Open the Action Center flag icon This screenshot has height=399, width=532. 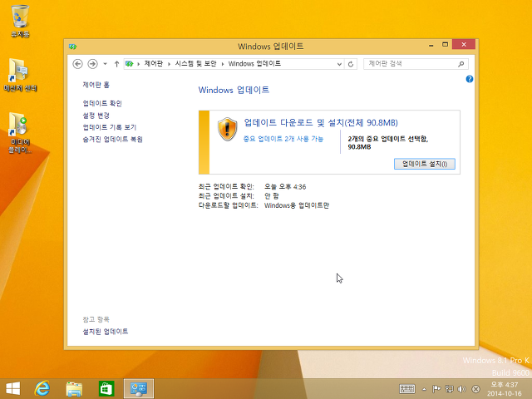436,389
